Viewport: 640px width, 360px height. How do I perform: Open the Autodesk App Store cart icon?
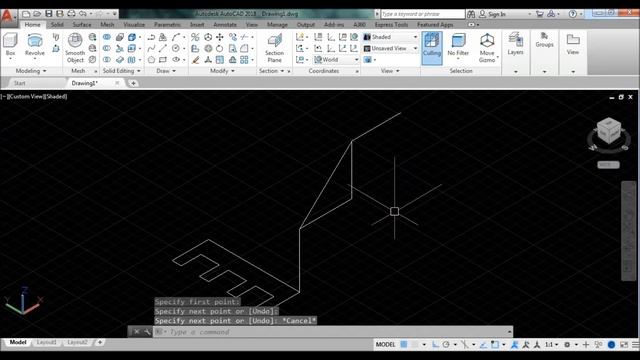coord(540,14)
